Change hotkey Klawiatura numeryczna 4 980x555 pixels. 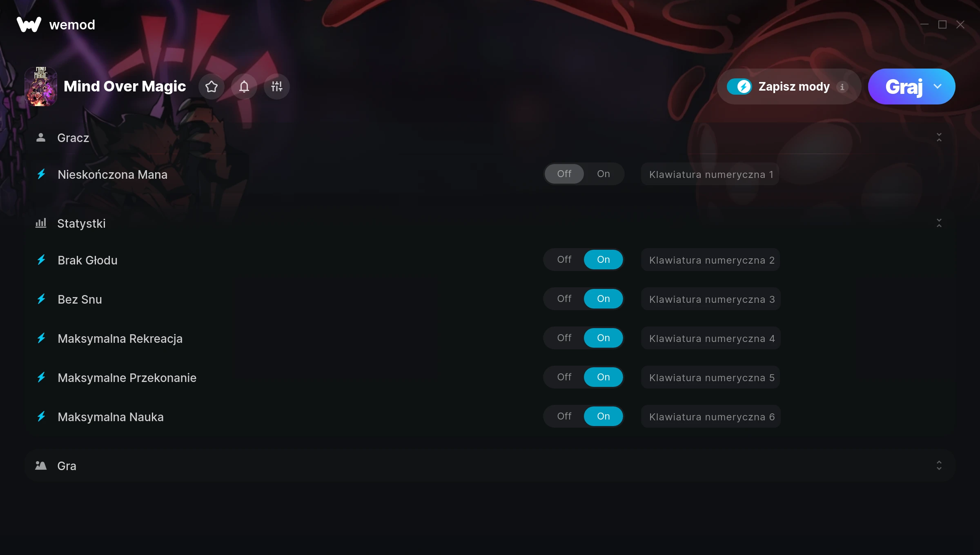(x=711, y=338)
